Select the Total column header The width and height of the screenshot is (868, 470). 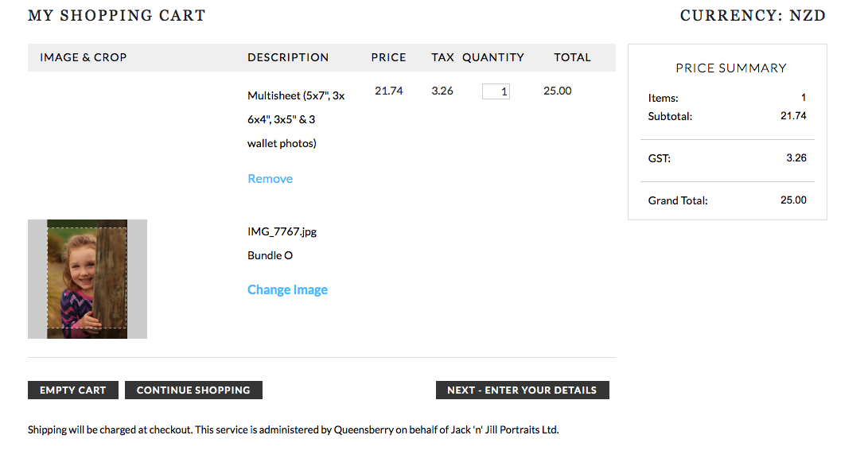[572, 57]
